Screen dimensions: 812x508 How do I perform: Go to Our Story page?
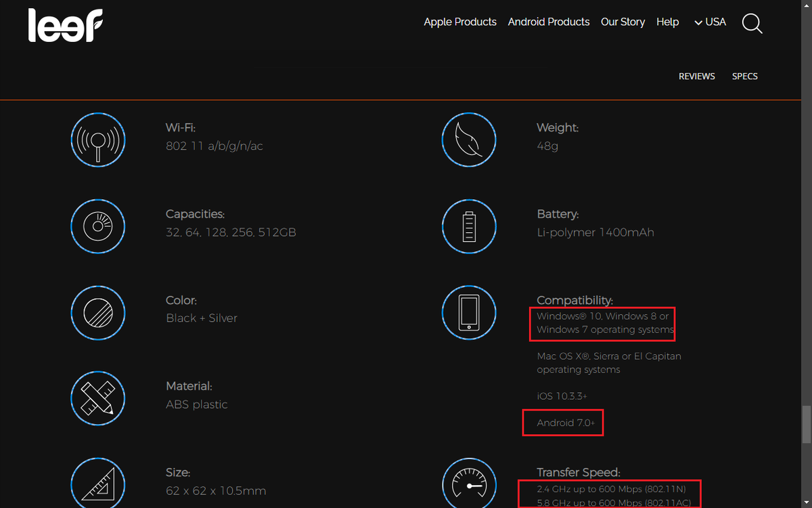click(x=623, y=22)
